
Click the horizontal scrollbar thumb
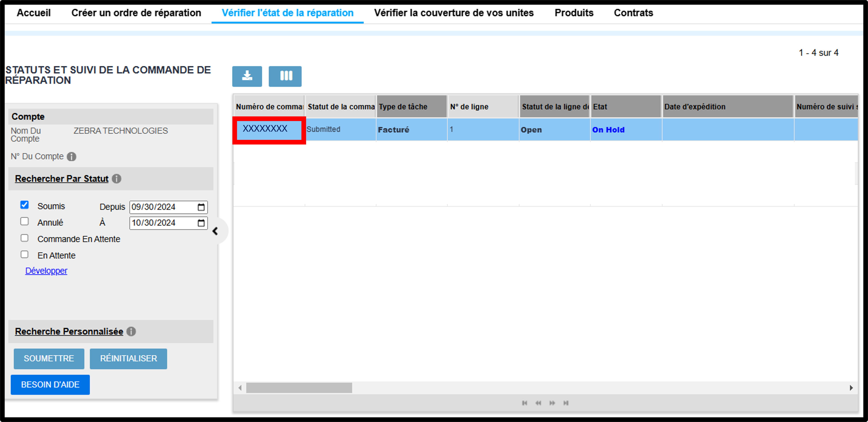(x=299, y=388)
